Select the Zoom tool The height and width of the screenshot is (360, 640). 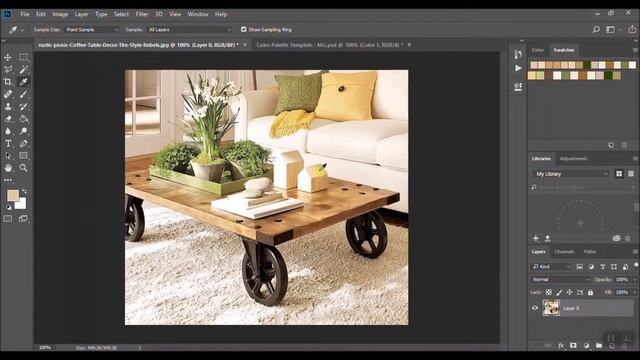click(24, 168)
